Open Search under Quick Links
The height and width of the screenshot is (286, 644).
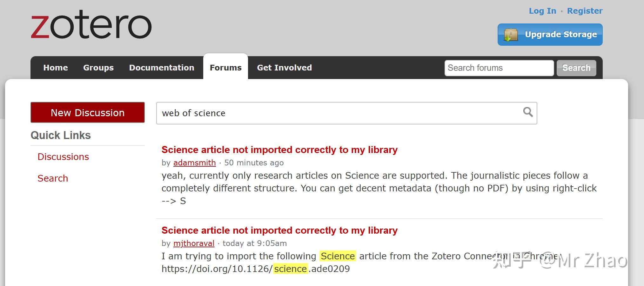click(x=53, y=178)
